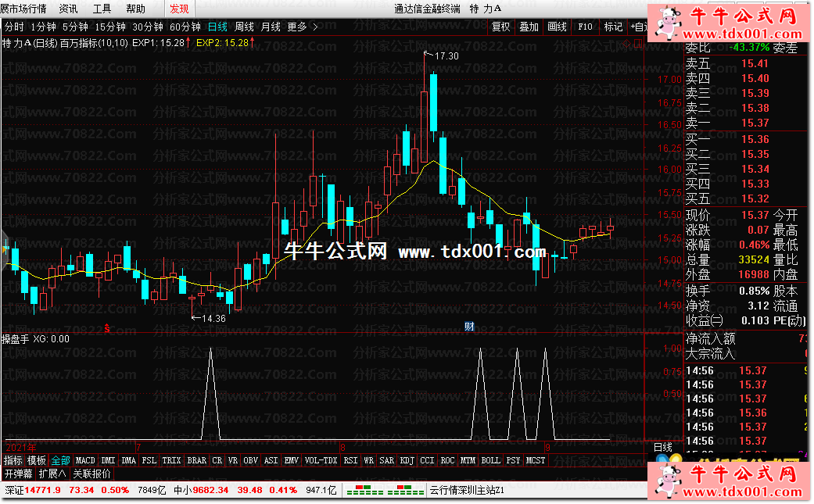The width and height of the screenshot is (814, 504).
Task: Switch to the VOL-TDX indicator
Action: [x=321, y=460]
